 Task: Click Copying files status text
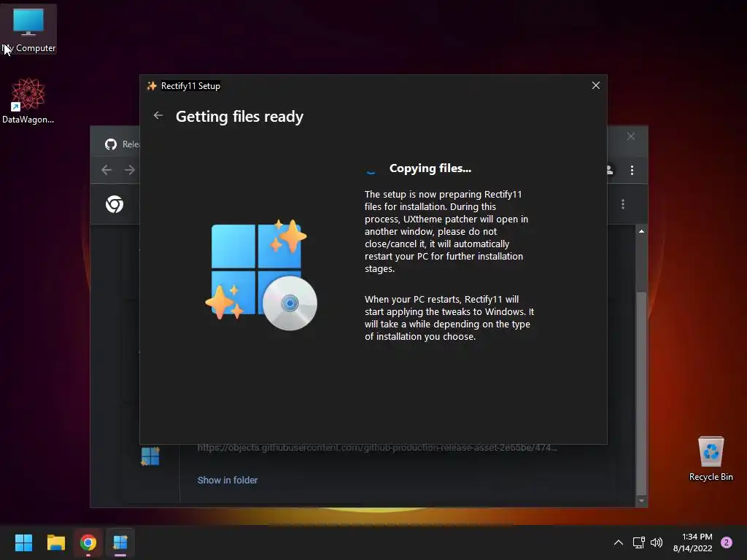pos(430,168)
